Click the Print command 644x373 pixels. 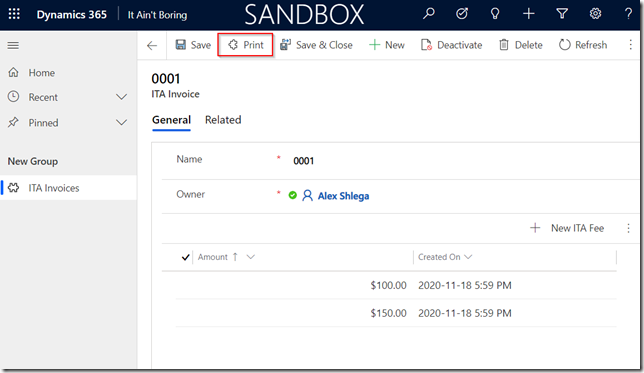click(246, 45)
